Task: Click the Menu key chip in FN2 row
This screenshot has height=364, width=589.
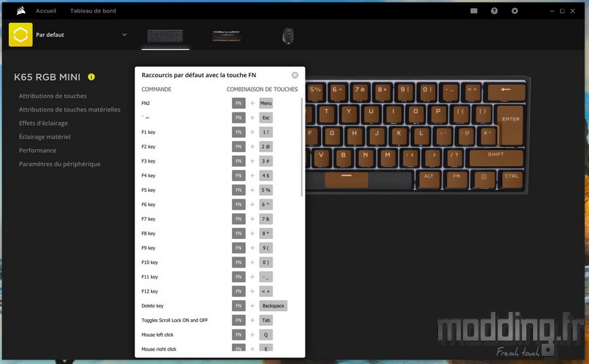Action: coord(266,103)
